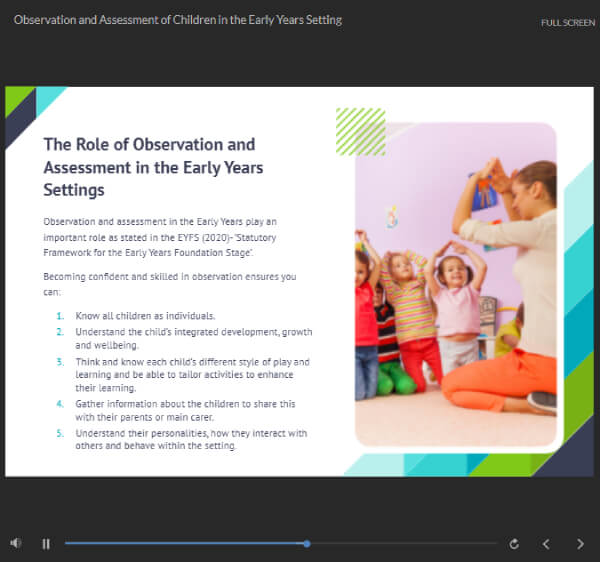The width and height of the screenshot is (600, 562).
Task: Click the played portion of the progress bar
Action: click(180, 543)
